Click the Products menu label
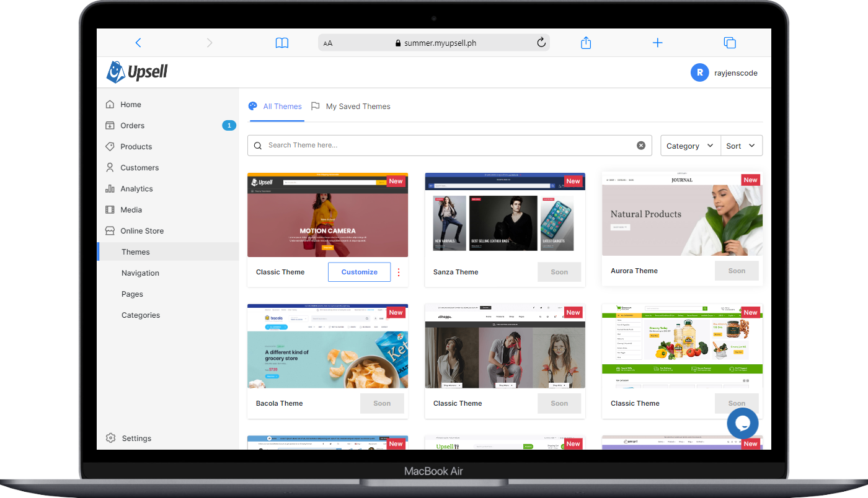Viewport: 868px width, 498px height. (x=136, y=146)
